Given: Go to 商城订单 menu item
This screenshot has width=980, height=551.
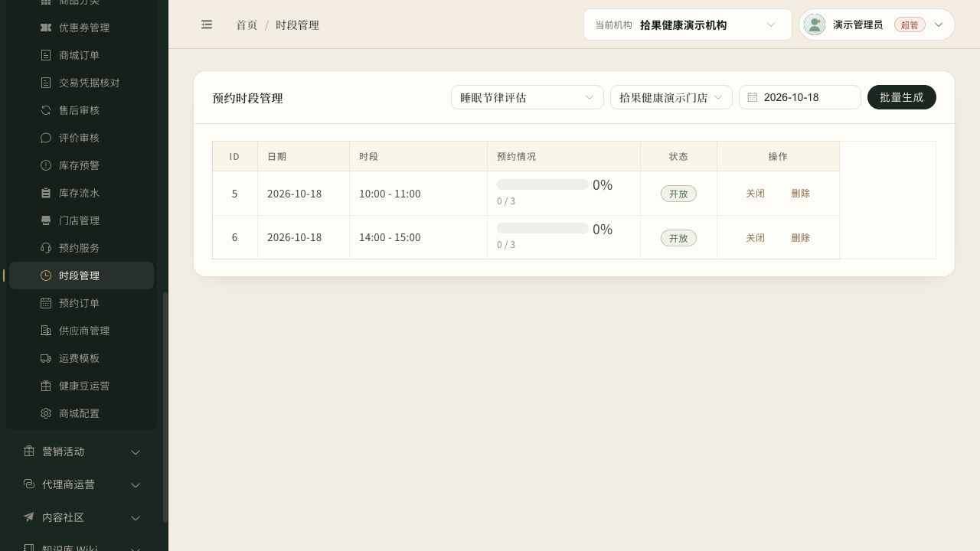Looking at the screenshot, I should (81, 55).
